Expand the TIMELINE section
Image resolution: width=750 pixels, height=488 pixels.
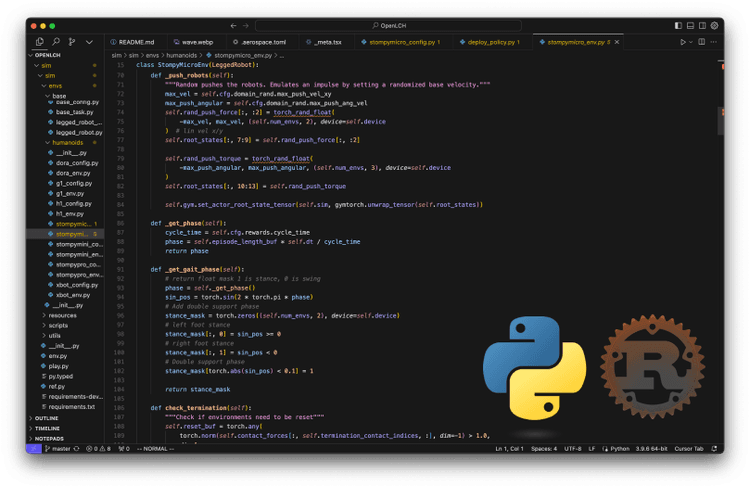tap(47, 428)
